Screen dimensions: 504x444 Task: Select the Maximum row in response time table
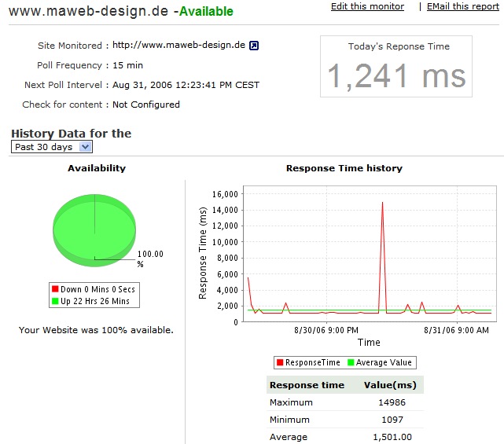[x=291, y=402]
